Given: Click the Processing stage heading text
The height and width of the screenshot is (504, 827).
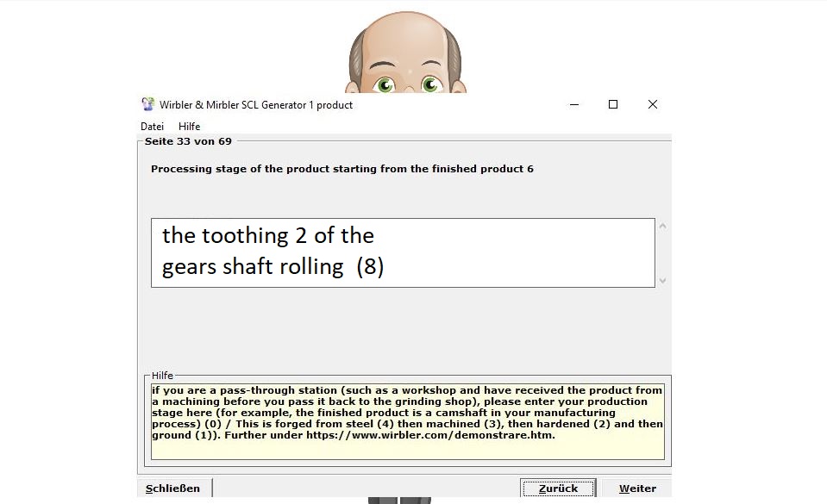Looking at the screenshot, I should (x=341, y=169).
